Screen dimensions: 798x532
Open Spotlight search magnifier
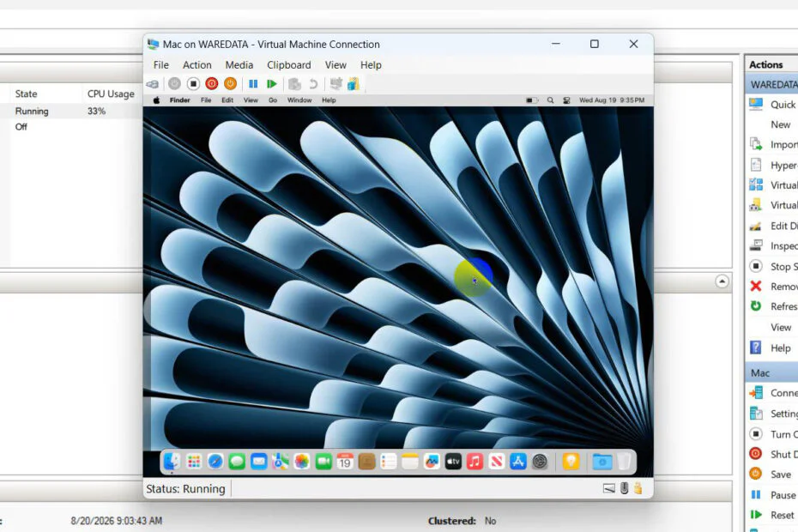[x=550, y=100]
